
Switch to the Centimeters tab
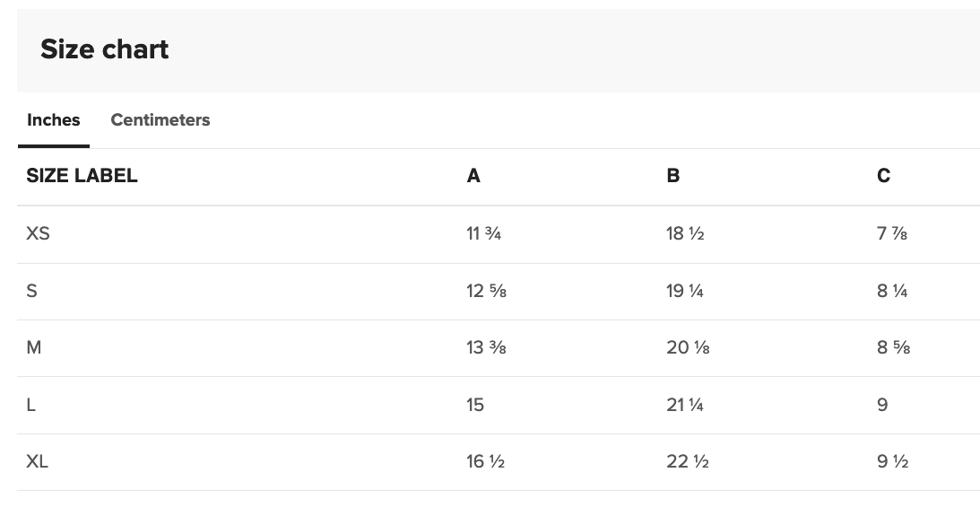coord(160,120)
